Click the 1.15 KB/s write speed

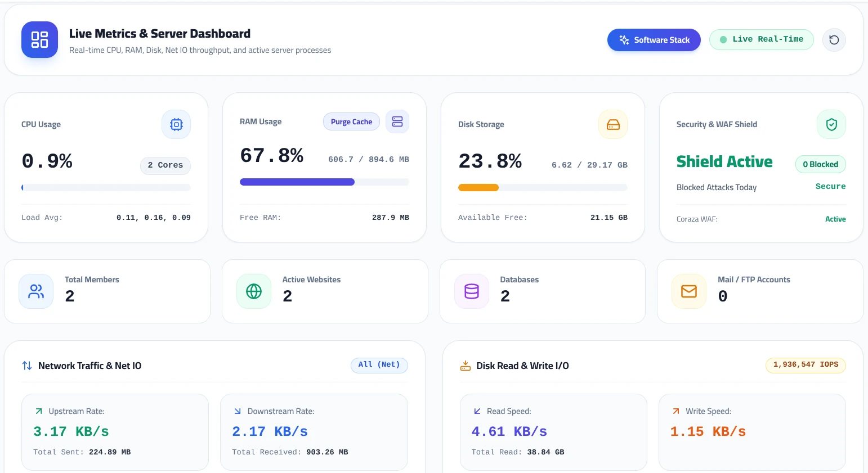pos(708,431)
